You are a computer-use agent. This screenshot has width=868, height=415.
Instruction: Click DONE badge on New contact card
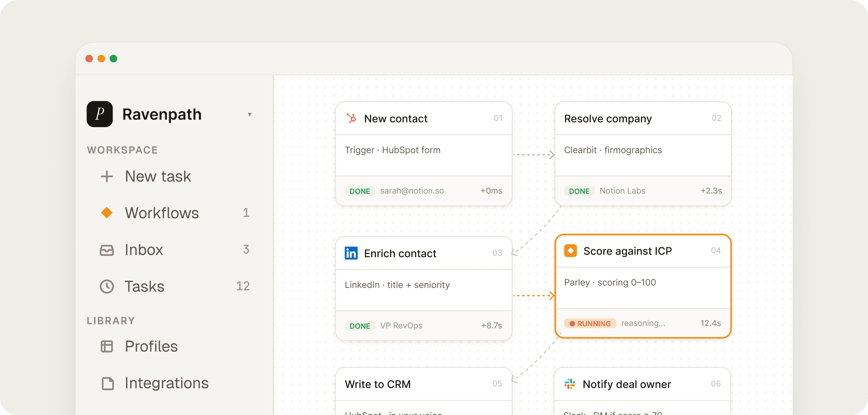[x=360, y=191]
